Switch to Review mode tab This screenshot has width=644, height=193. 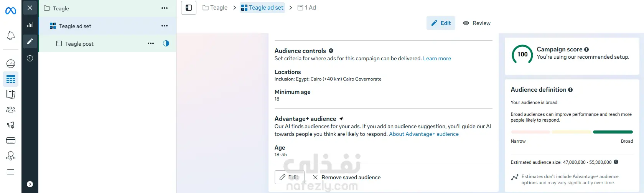point(477,23)
